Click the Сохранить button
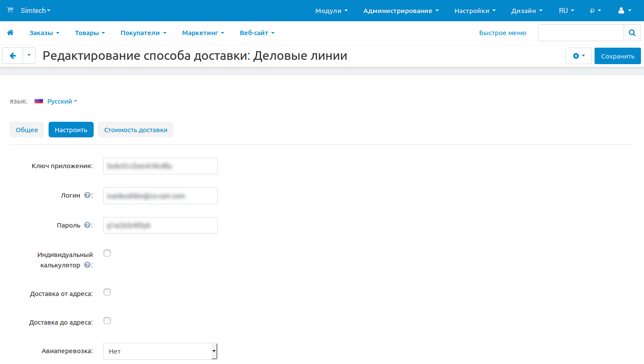 coord(617,56)
